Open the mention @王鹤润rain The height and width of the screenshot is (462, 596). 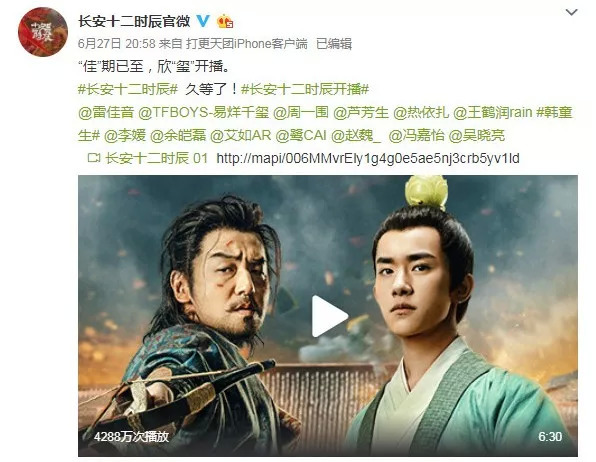(x=493, y=112)
